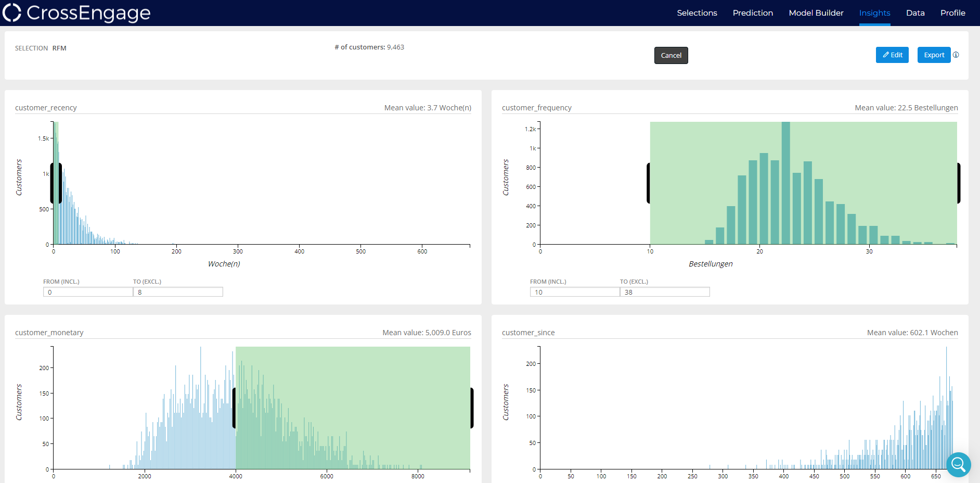Grab left range handle on customer_frequency chart
The width and height of the screenshot is (980, 483).
(x=649, y=183)
